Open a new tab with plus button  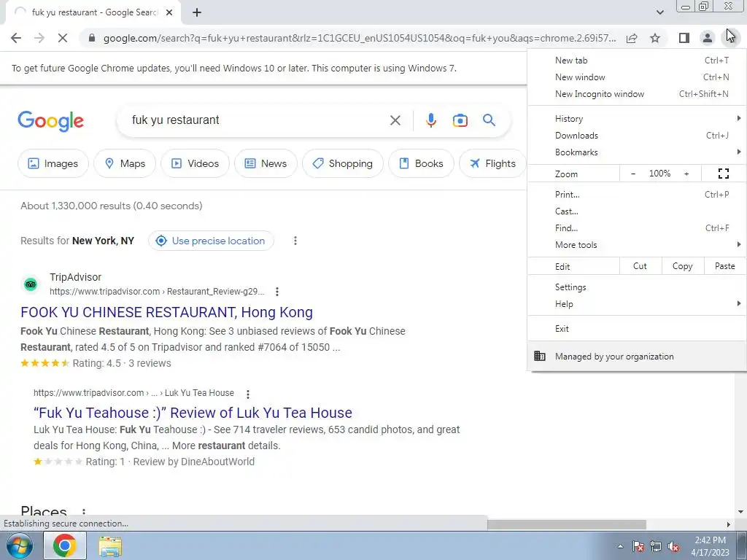pos(197,12)
